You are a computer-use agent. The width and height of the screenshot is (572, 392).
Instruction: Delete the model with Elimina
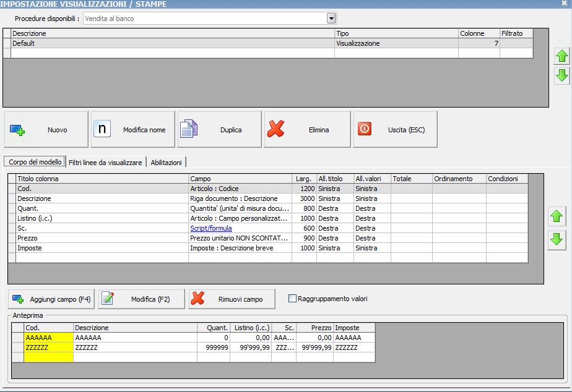307,129
